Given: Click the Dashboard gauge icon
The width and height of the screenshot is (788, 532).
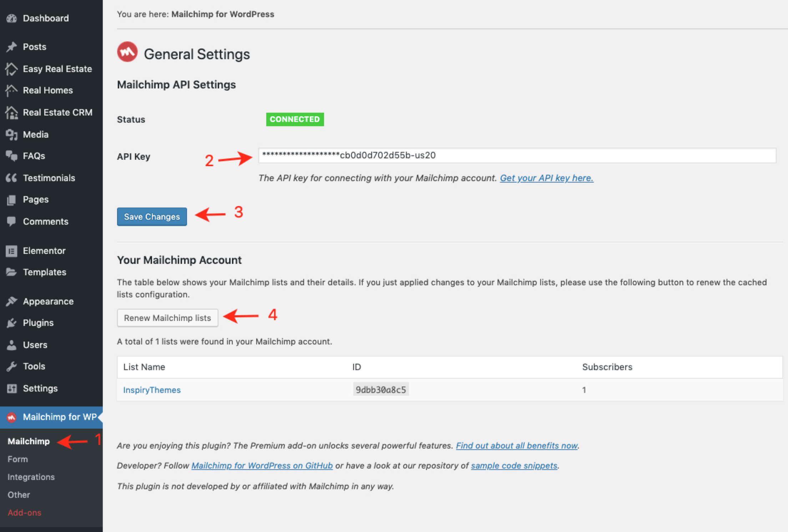Looking at the screenshot, I should [11, 18].
